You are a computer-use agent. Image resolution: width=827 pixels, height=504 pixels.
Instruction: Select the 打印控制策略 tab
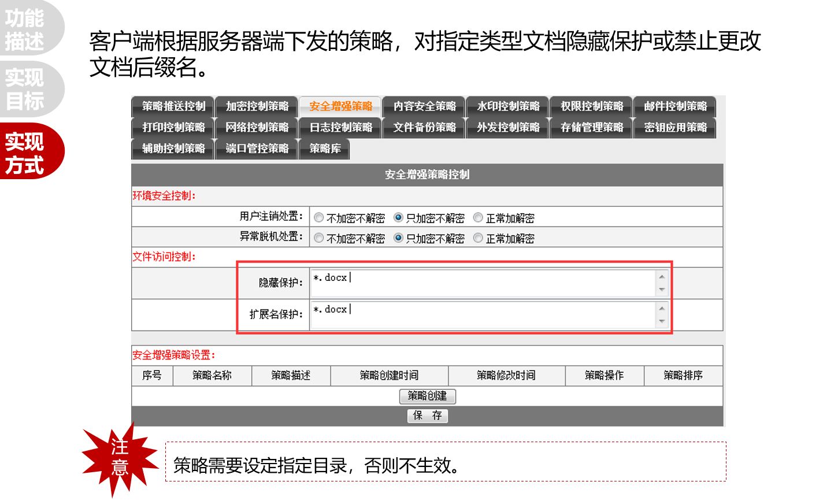[x=173, y=127]
